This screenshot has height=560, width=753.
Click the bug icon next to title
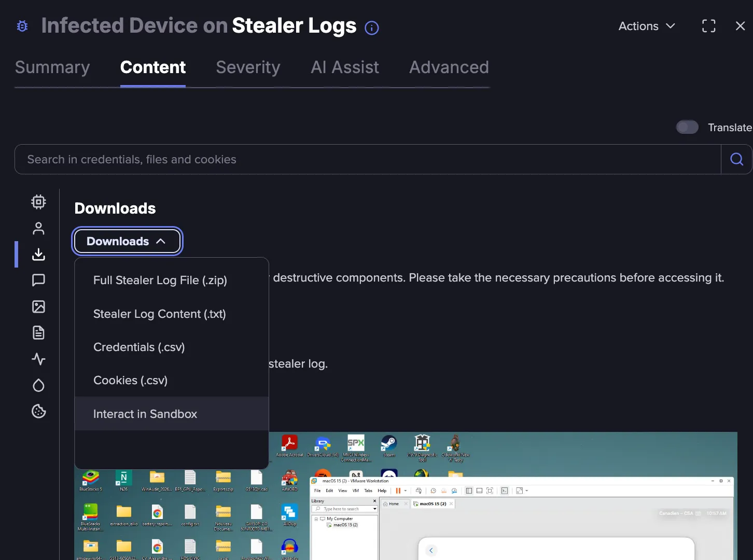coord(22,26)
